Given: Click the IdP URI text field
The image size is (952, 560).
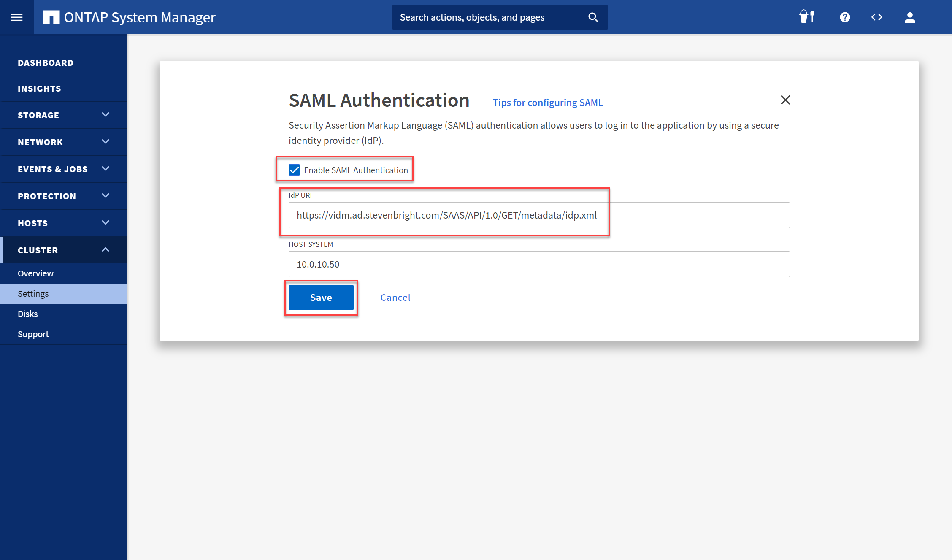Looking at the screenshot, I should pyautogui.click(x=538, y=215).
